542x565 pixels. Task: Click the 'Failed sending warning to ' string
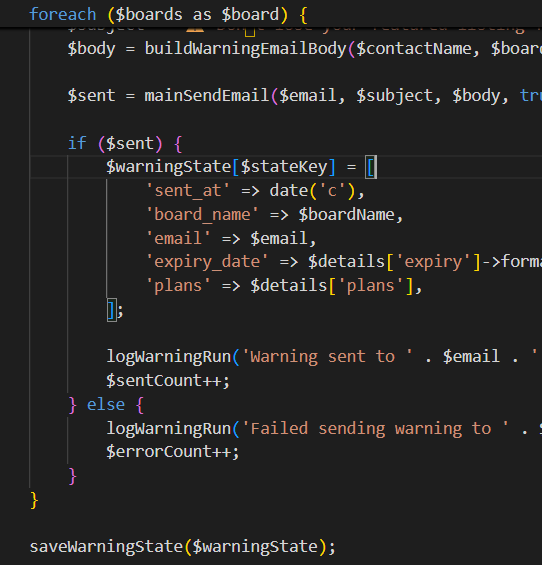tap(375, 428)
